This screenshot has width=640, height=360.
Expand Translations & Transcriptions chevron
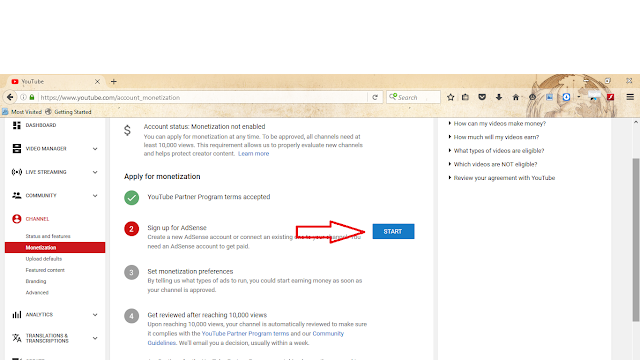(x=95, y=338)
